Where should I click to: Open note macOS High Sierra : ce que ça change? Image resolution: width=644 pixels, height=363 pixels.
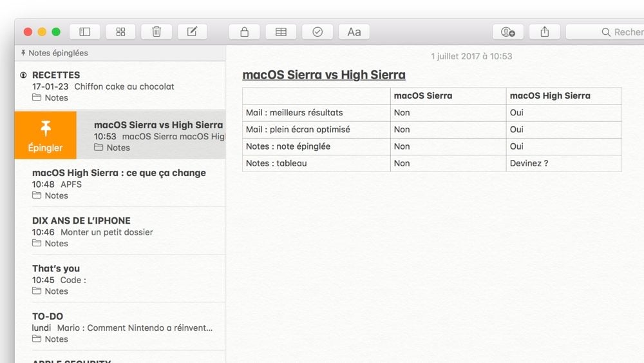[x=120, y=183]
